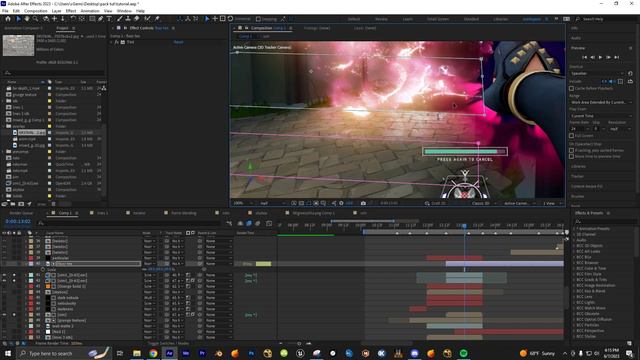Select the Clone Stamp tool

(128, 19)
